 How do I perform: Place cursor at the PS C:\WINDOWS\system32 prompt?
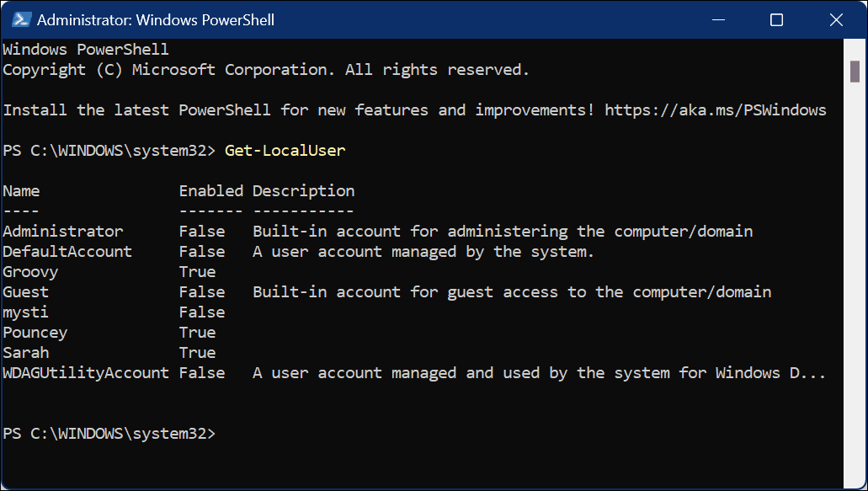coord(109,433)
